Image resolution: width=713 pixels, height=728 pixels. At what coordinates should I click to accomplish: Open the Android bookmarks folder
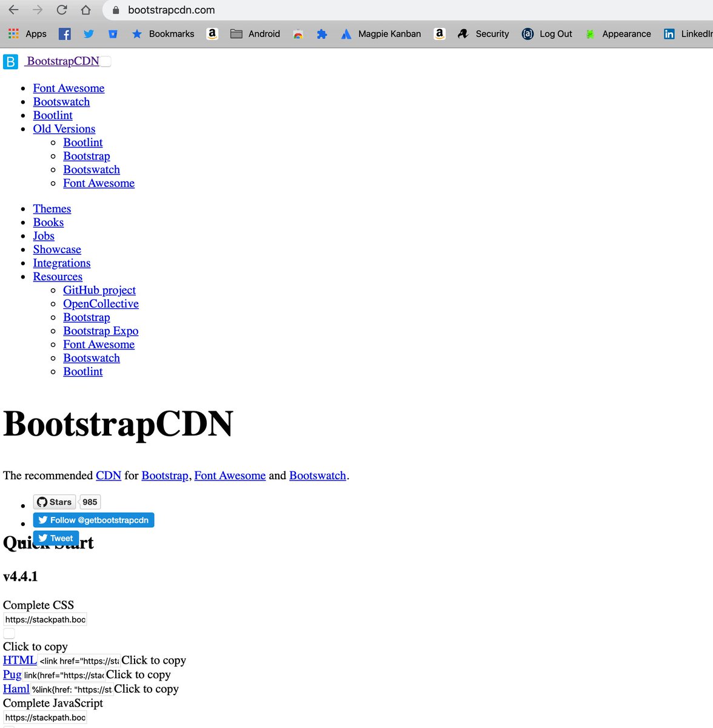(x=255, y=34)
